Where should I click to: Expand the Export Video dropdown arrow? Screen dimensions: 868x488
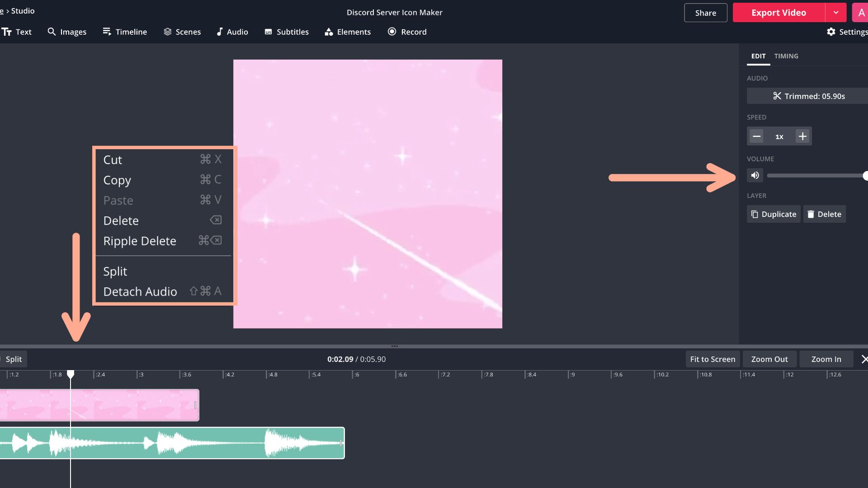(836, 13)
